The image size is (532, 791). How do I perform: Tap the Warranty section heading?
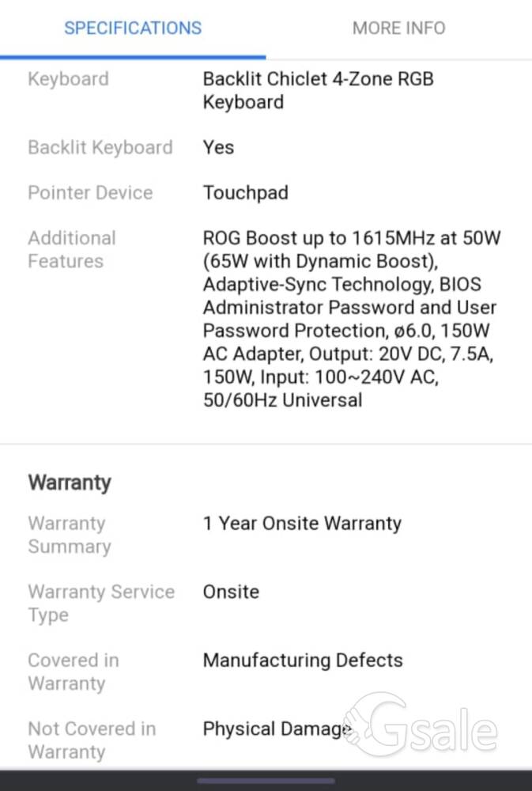point(70,483)
